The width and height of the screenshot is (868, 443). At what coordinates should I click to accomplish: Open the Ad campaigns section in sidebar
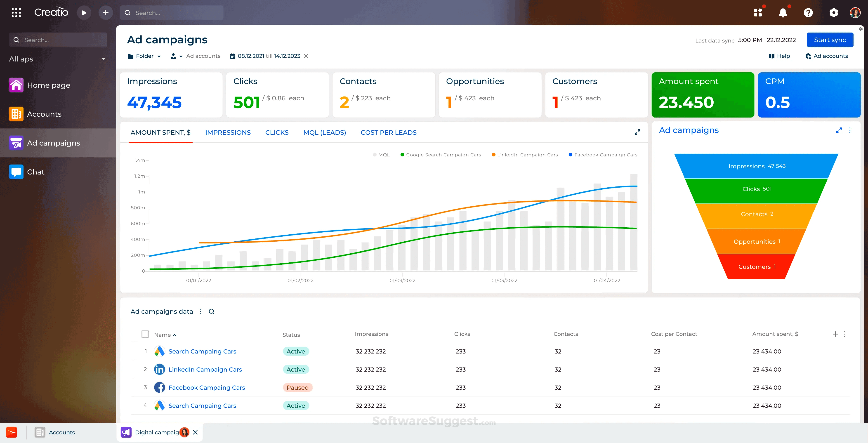point(54,143)
